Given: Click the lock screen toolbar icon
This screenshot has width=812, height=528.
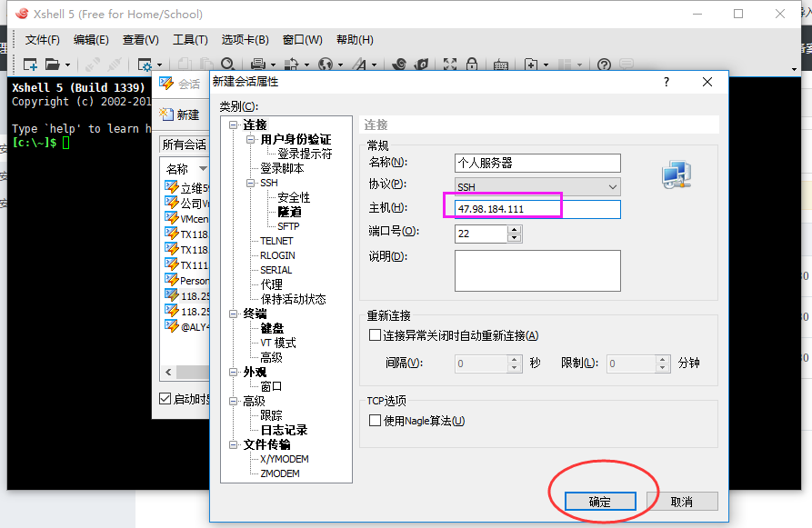Looking at the screenshot, I should (472, 65).
